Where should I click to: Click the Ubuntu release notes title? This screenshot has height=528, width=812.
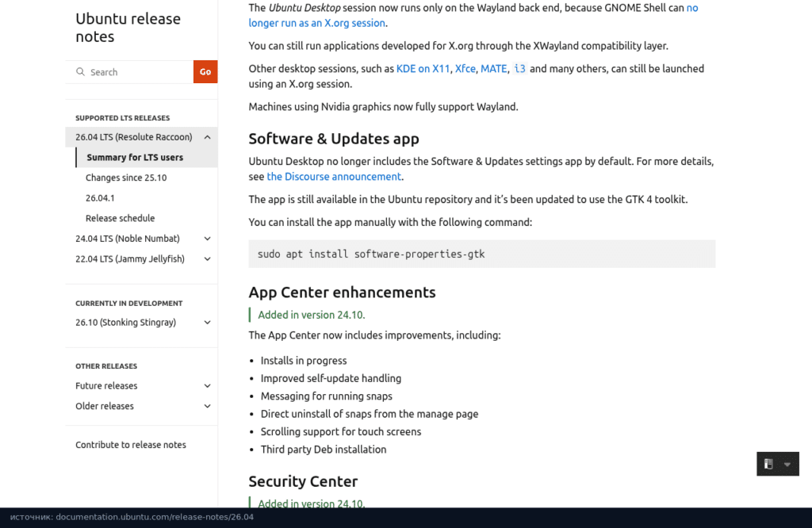click(128, 28)
